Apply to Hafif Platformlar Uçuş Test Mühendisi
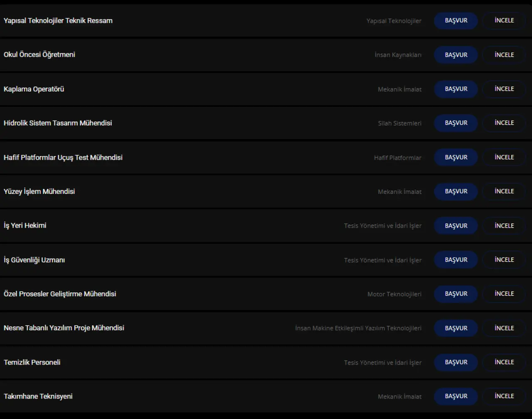Image resolution: width=532 pixels, height=419 pixels. 456,157
